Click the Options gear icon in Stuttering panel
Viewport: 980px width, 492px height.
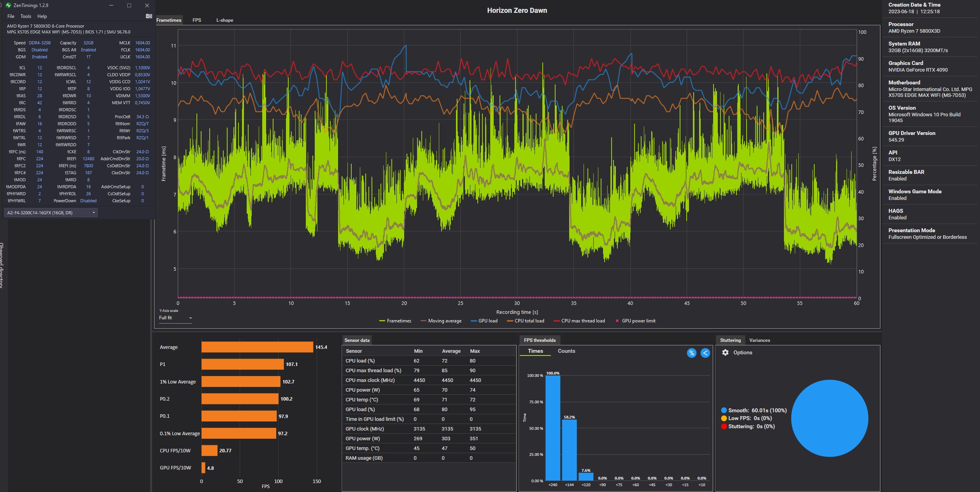(725, 352)
